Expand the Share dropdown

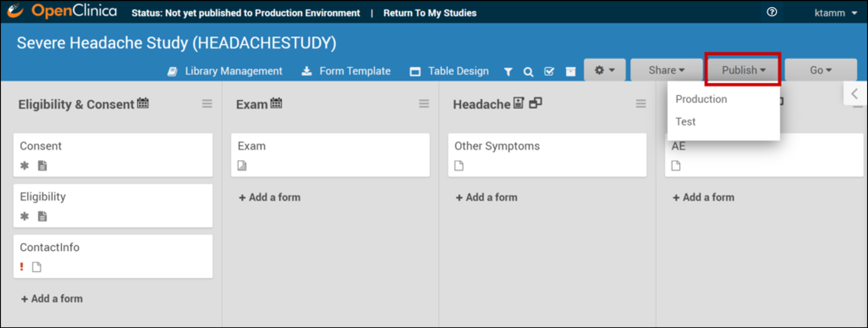[666, 70]
